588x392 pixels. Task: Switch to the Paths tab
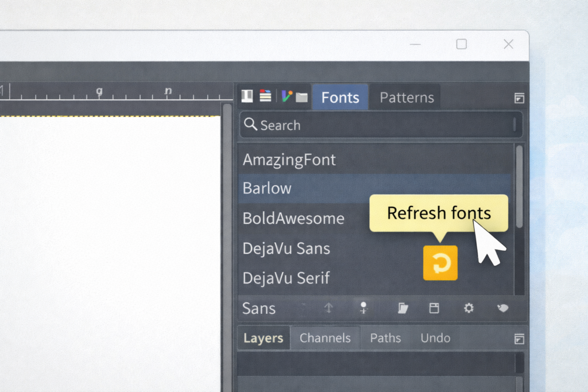coord(385,338)
